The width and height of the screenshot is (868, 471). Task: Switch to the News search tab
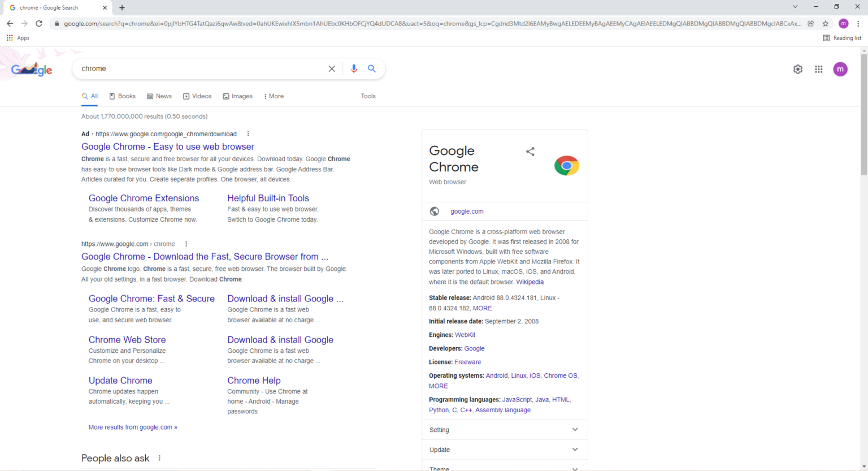tap(159, 96)
